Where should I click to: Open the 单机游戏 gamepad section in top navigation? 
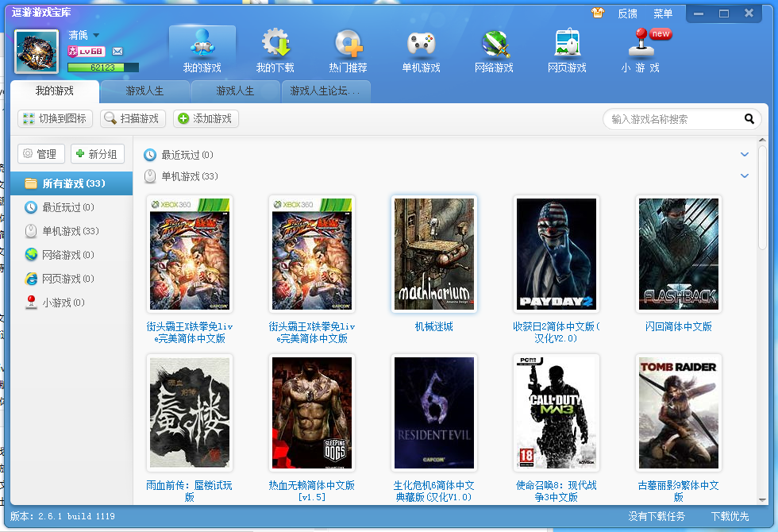421,51
